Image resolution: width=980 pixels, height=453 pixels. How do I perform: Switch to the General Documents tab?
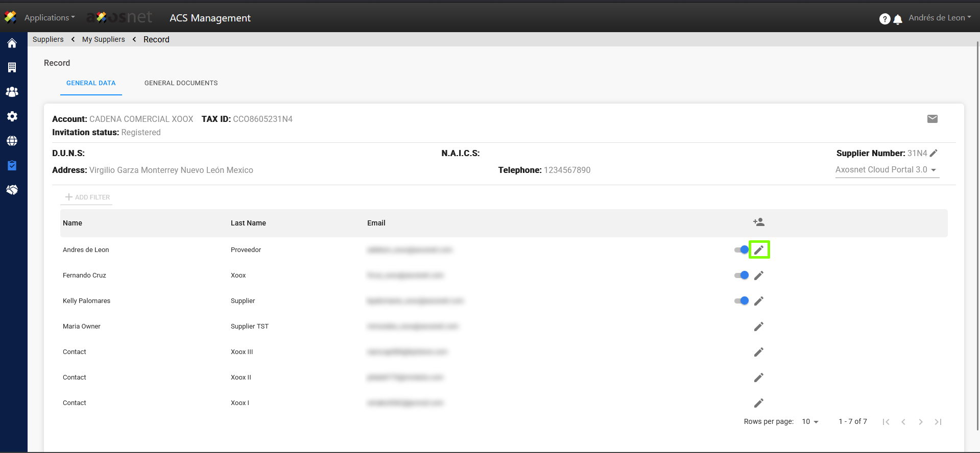click(x=181, y=83)
